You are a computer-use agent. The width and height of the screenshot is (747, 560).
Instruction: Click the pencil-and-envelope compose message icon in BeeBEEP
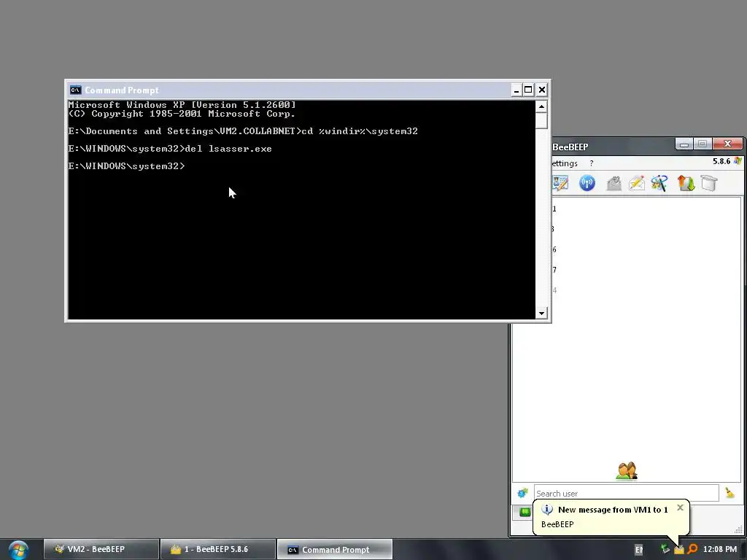click(637, 183)
